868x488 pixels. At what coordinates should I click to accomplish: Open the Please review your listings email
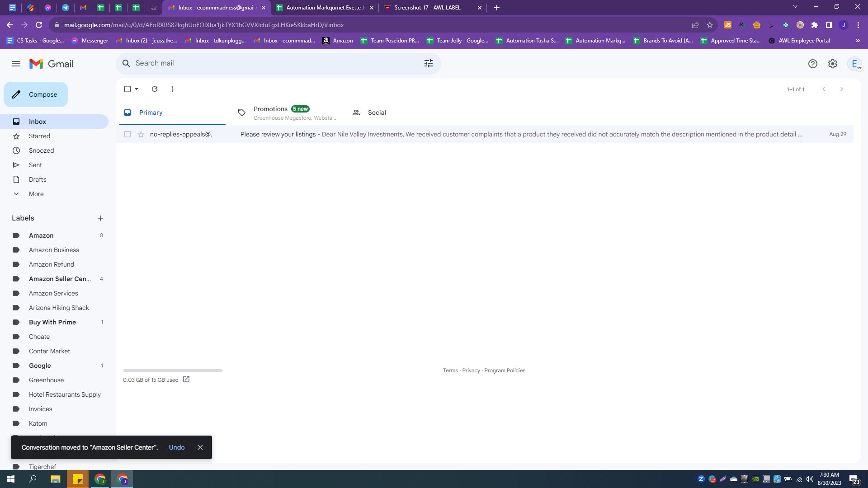pos(485,134)
